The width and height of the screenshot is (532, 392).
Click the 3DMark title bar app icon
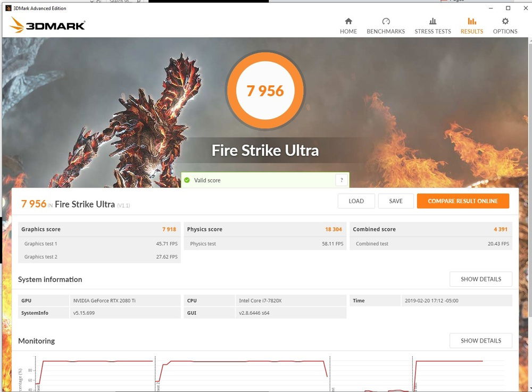point(9,9)
